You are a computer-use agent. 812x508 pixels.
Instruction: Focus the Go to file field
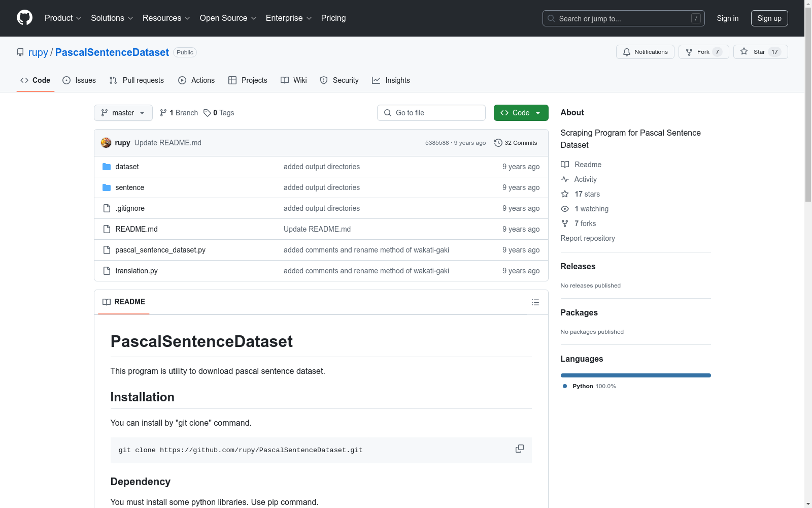point(431,113)
